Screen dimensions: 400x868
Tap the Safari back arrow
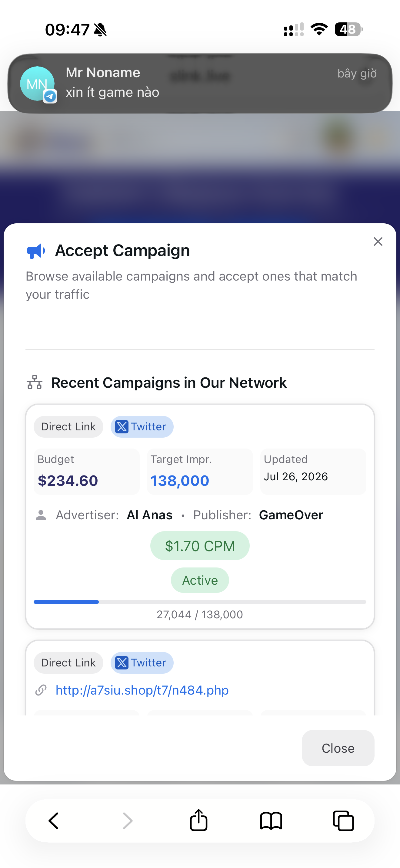(x=54, y=820)
